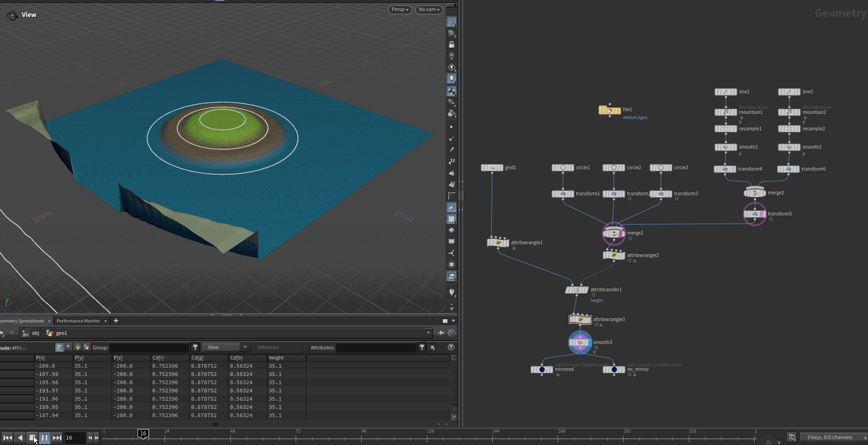Click the spreadsheet help question mark icon

[x=451, y=348]
